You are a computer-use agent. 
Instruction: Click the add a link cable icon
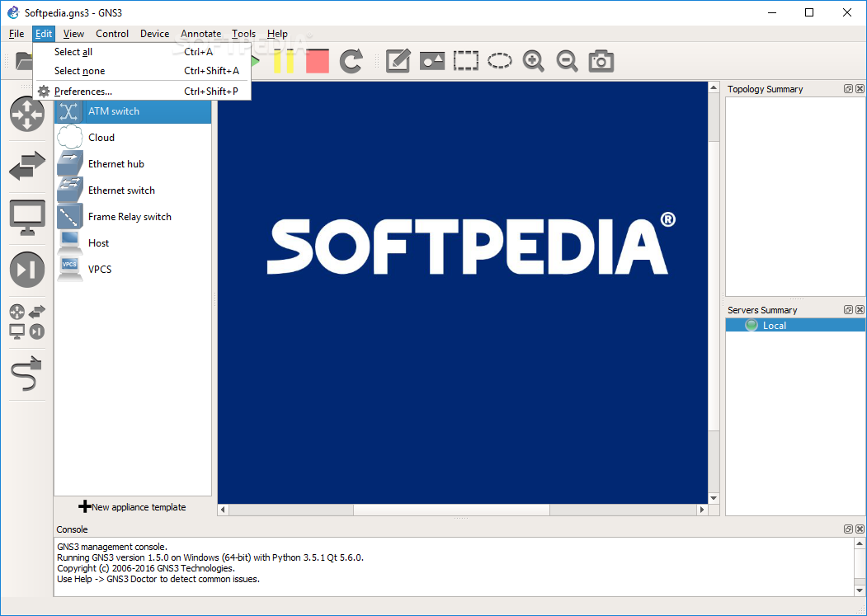tap(26, 374)
